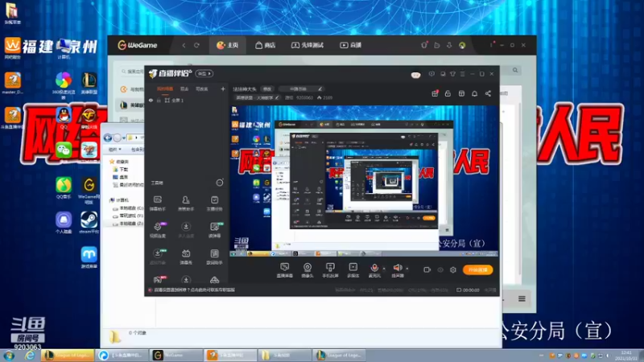Open Steam desktop shortcut

click(x=89, y=222)
